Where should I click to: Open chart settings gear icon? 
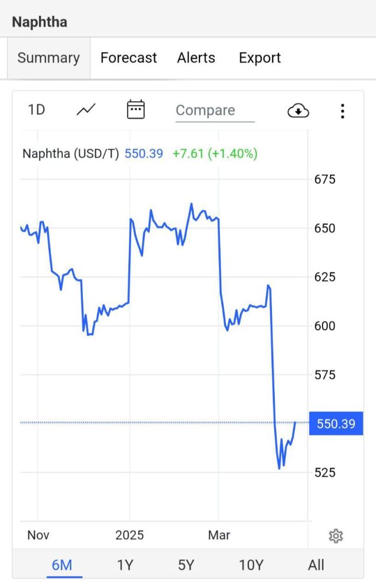[336, 536]
